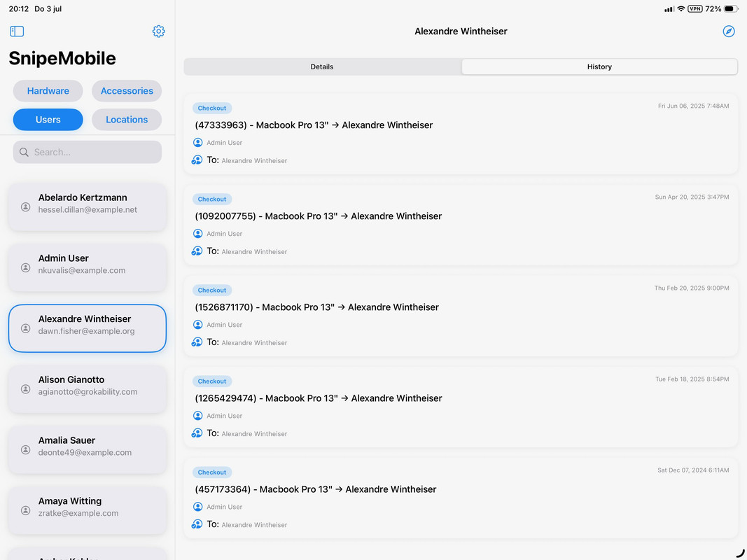The width and height of the screenshot is (747, 560).
Task: Select the History tab
Action: pyautogui.click(x=599, y=66)
